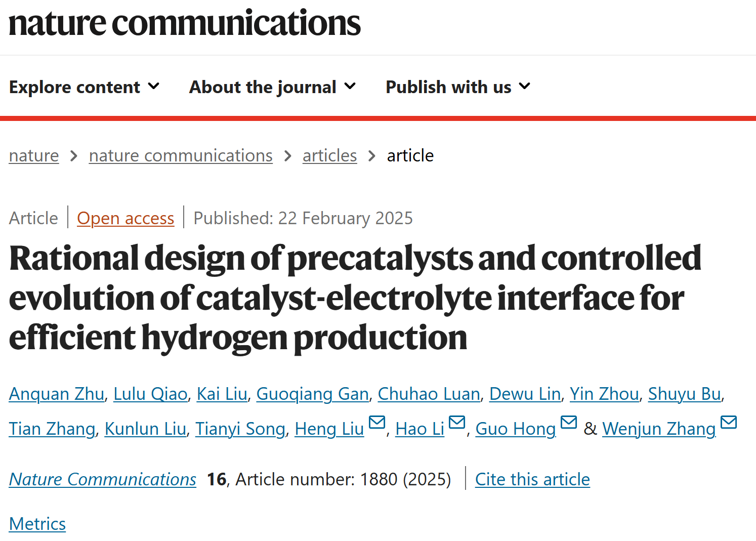Open the About the journal dropdown arrow

350,87
